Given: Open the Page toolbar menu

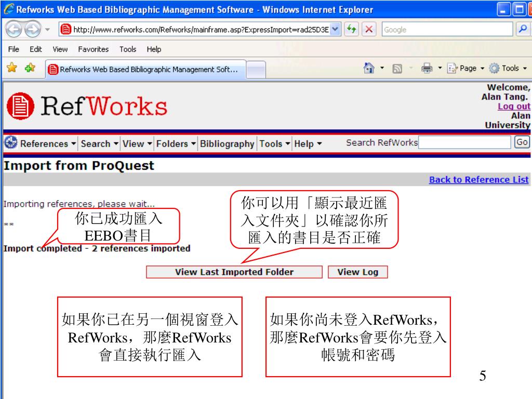Looking at the screenshot, I should point(465,68).
